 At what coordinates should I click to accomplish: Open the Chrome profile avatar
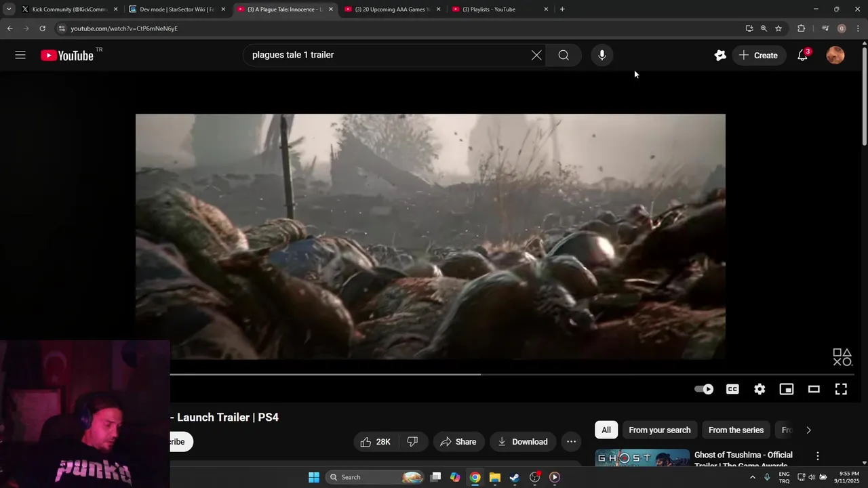tap(842, 28)
